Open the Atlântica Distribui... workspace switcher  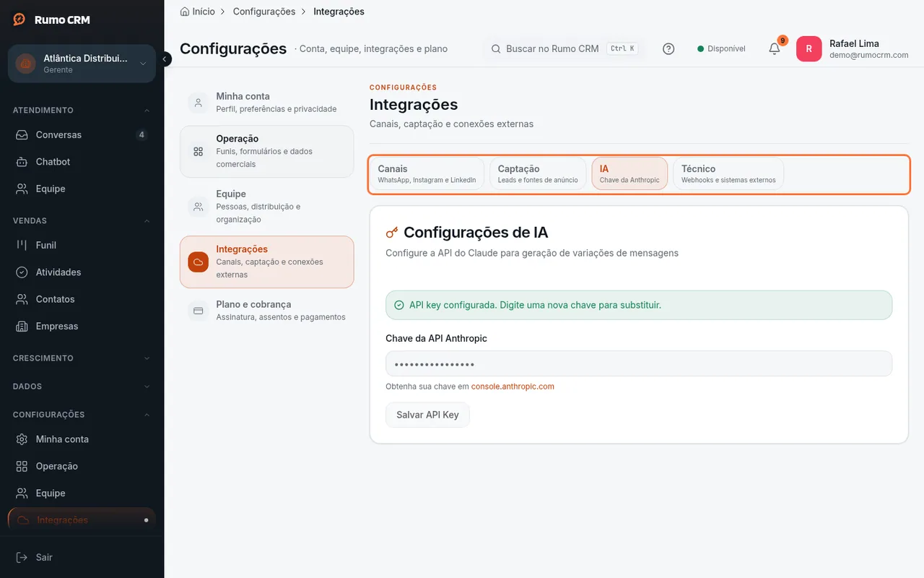[x=82, y=64]
